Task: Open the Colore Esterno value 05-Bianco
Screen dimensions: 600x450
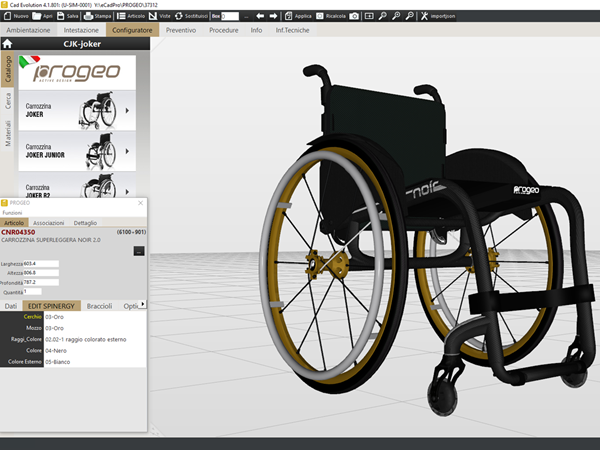Action: pyautogui.click(x=95, y=362)
